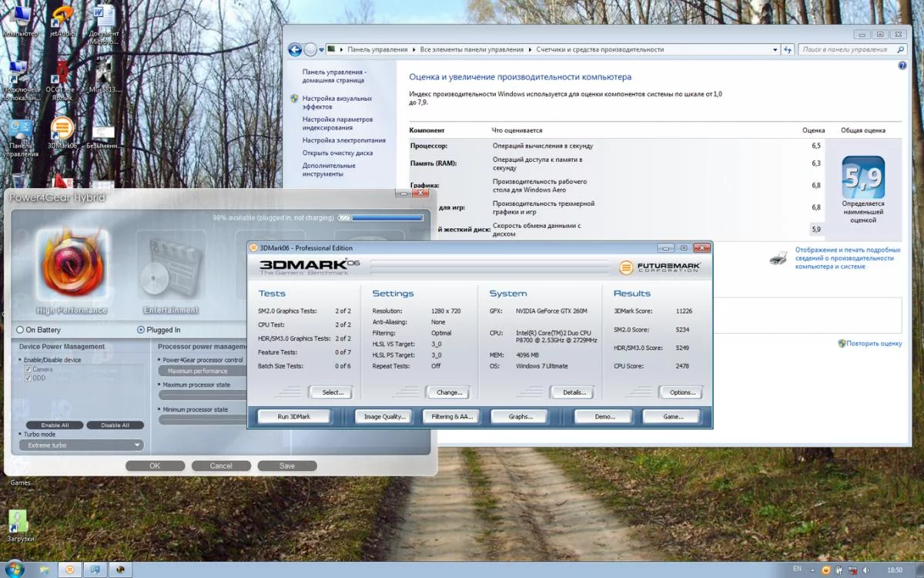This screenshot has width=924, height=578.
Task: Open Windows Explorer from the taskbar
Action: point(45,570)
